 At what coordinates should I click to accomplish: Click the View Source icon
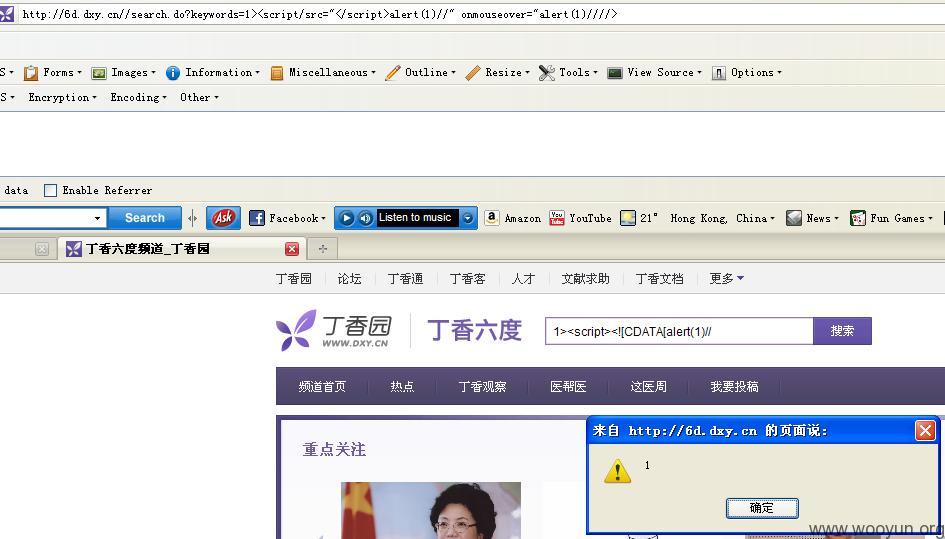pos(615,73)
